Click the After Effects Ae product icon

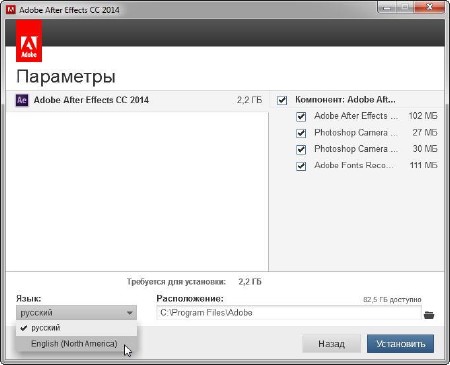[22, 100]
